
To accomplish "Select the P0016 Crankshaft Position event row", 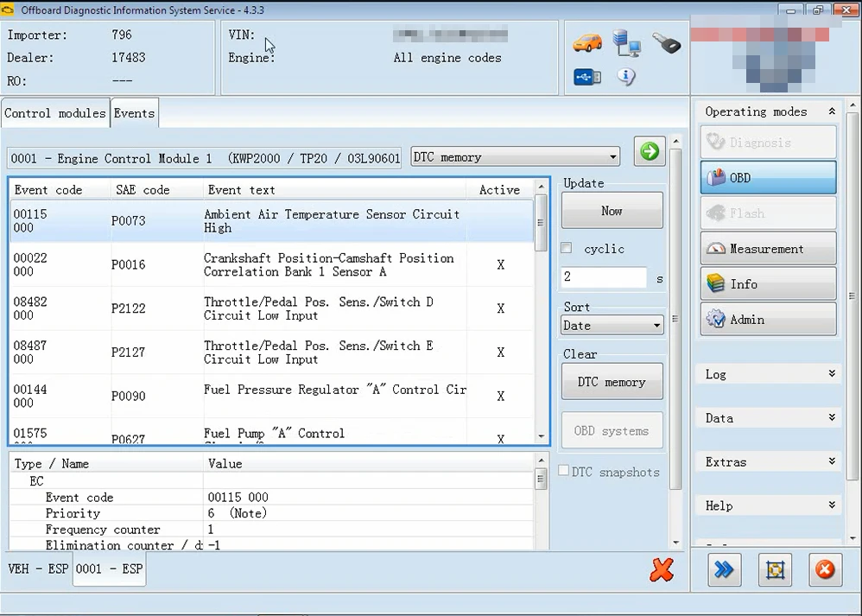I will click(271, 264).
